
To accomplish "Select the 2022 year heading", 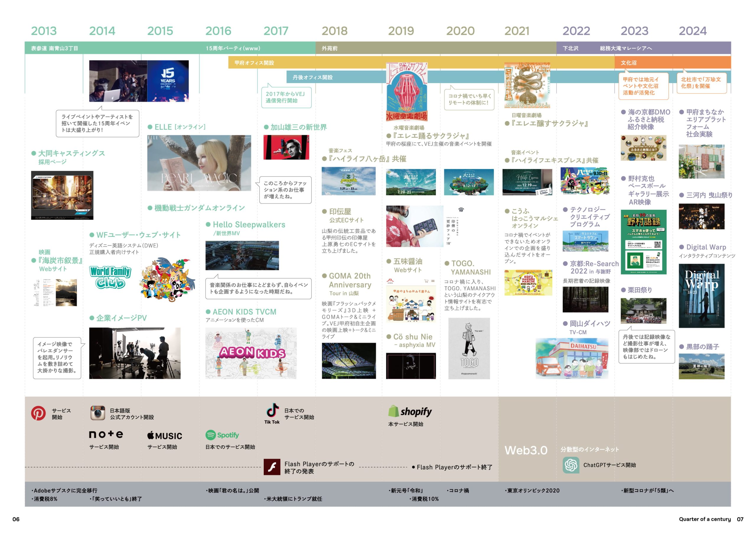I will tap(576, 31).
